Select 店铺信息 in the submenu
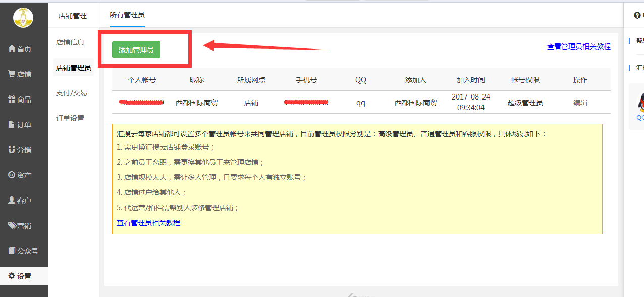644x297 pixels. tap(70, 43)
